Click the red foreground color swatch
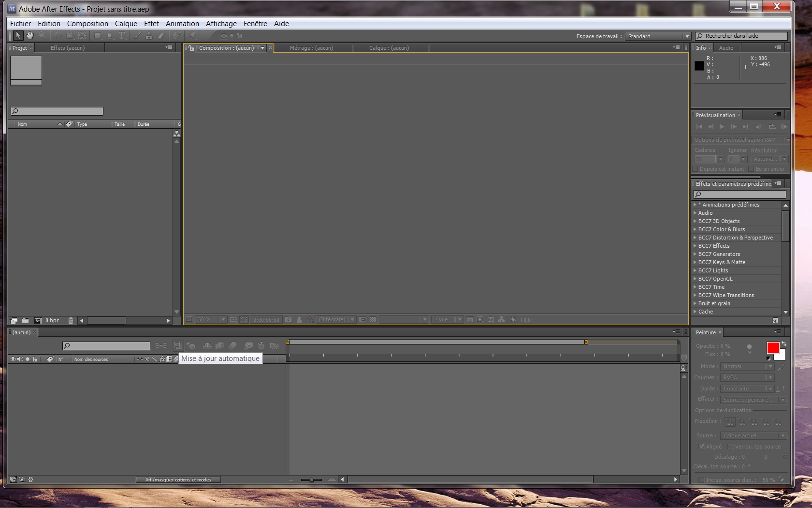This screenshot has height=508, width=812. coord(773,348)
